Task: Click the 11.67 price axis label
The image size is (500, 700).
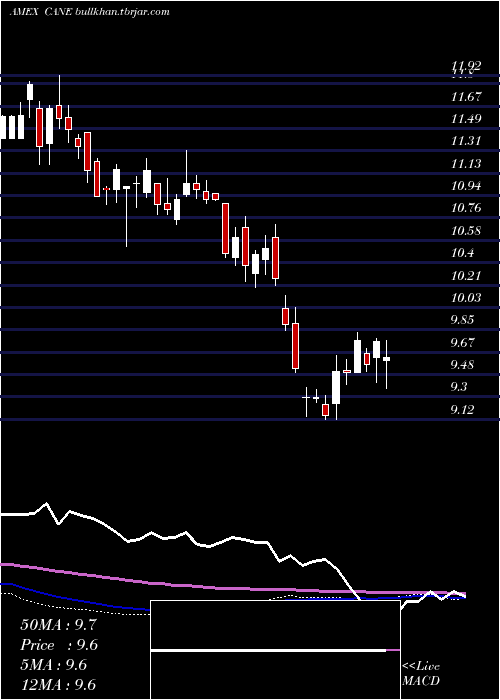Action: tap(467, 96)
